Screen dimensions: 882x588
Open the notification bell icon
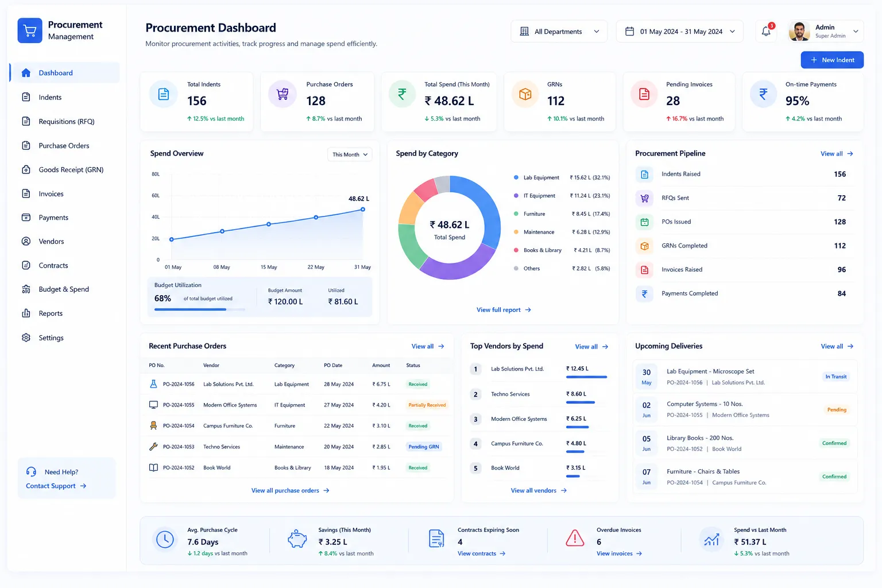tap(766, 32)
